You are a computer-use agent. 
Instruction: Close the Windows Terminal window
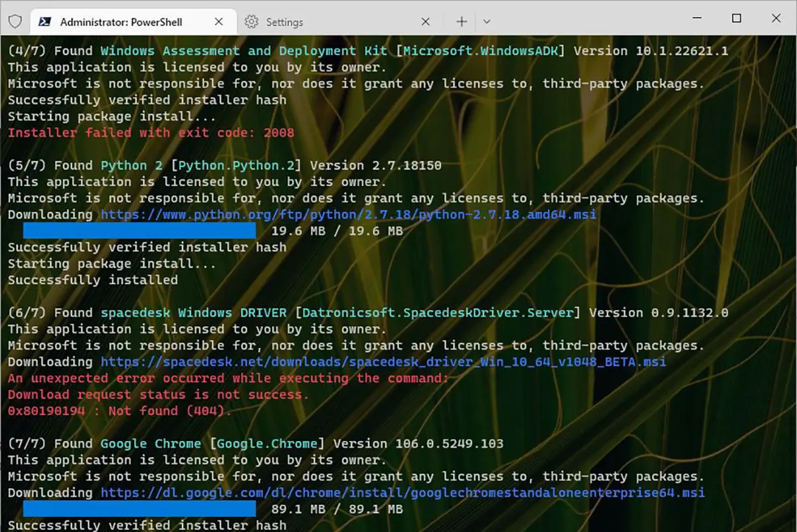click(x=778, y=19)
